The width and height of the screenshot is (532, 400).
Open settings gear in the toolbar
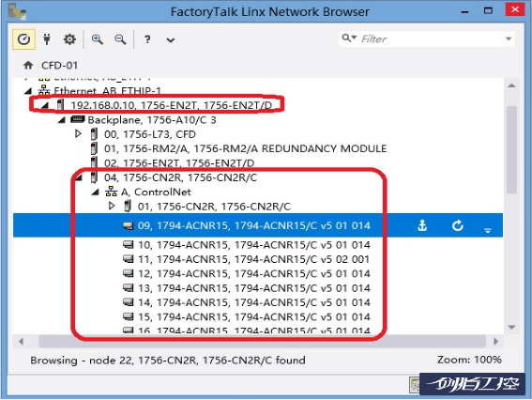click(x=69, y=39)
